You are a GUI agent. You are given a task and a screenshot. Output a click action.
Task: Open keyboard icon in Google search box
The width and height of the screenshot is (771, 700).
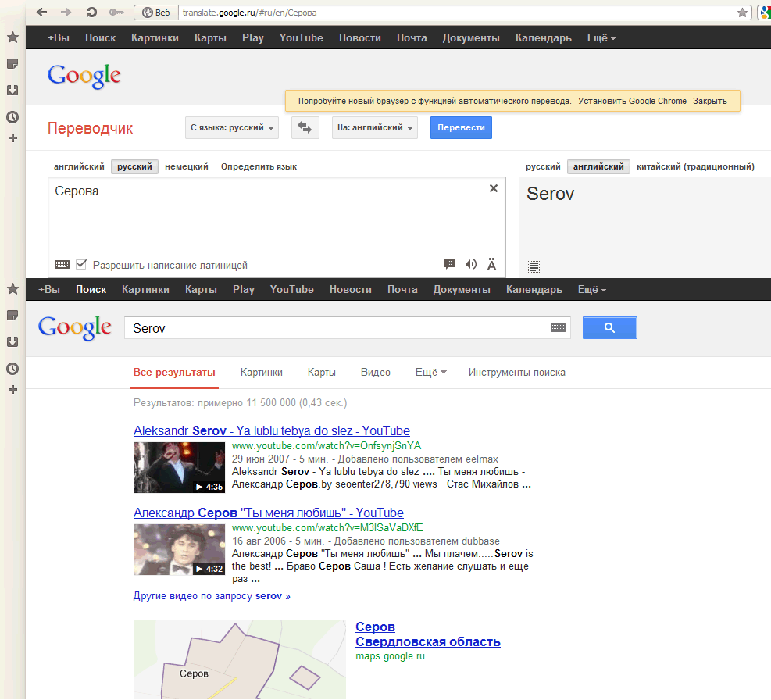558,327
